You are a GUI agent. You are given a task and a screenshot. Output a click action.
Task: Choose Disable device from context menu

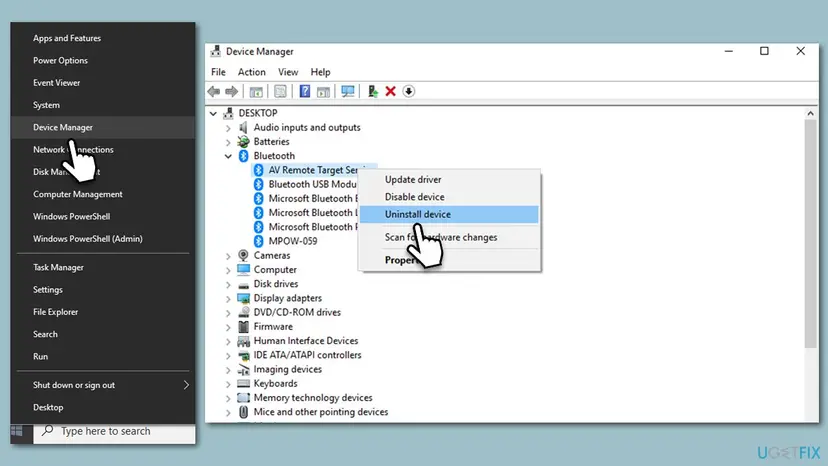449,197
